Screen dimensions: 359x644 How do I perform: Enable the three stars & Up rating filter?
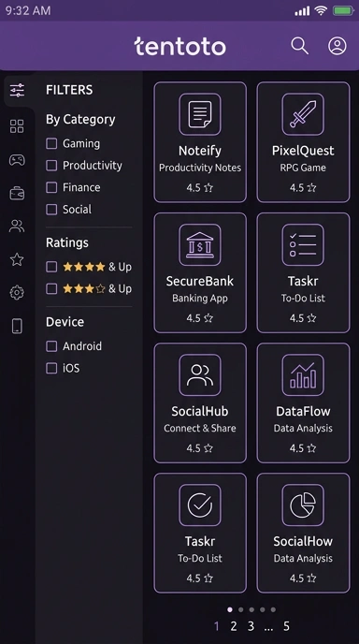coord(51,288)
